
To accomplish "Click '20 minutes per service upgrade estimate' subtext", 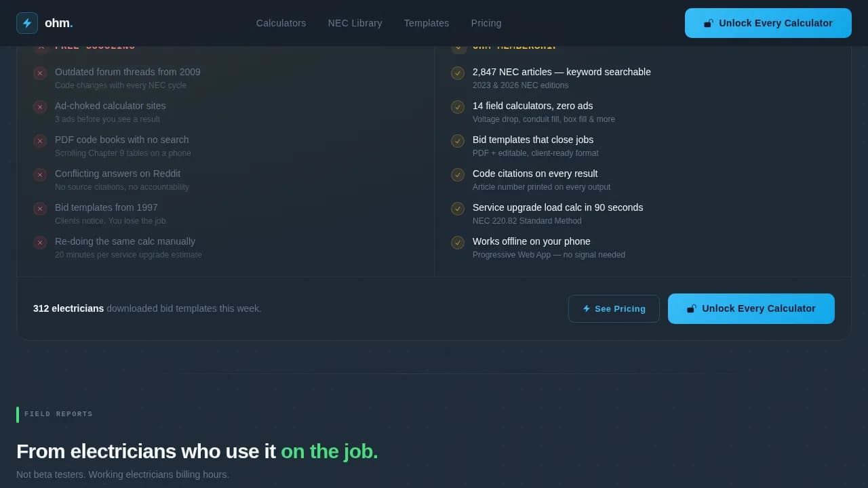I will (128, 255).
